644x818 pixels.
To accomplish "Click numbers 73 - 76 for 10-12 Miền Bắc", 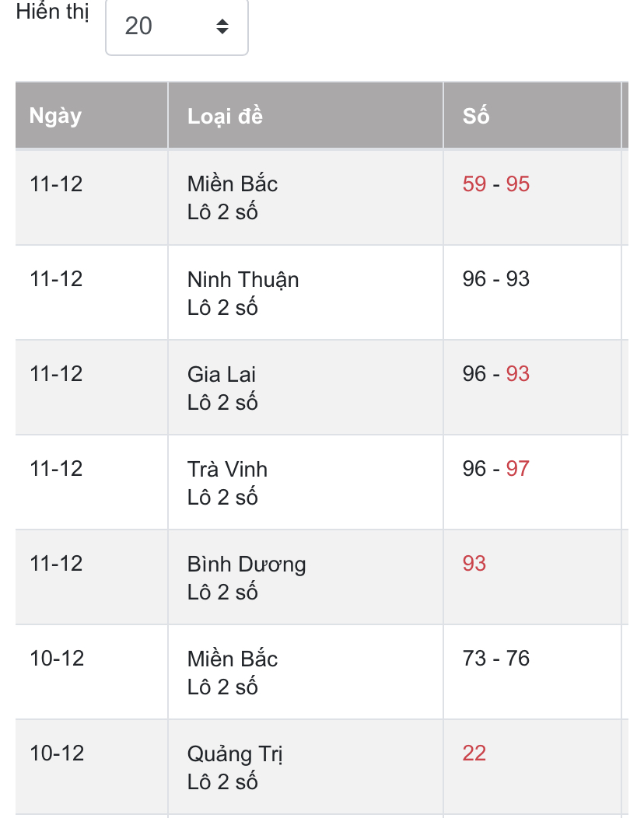I will (x=495, y=659).
